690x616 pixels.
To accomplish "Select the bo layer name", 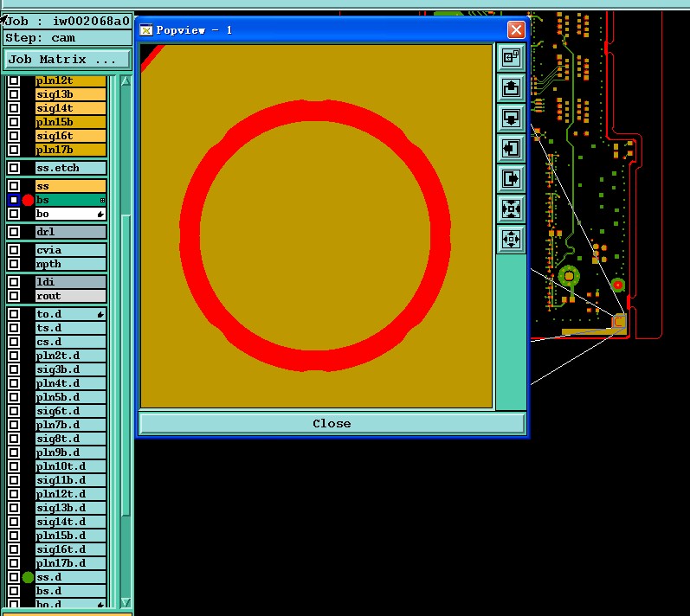I will point(70,214).
